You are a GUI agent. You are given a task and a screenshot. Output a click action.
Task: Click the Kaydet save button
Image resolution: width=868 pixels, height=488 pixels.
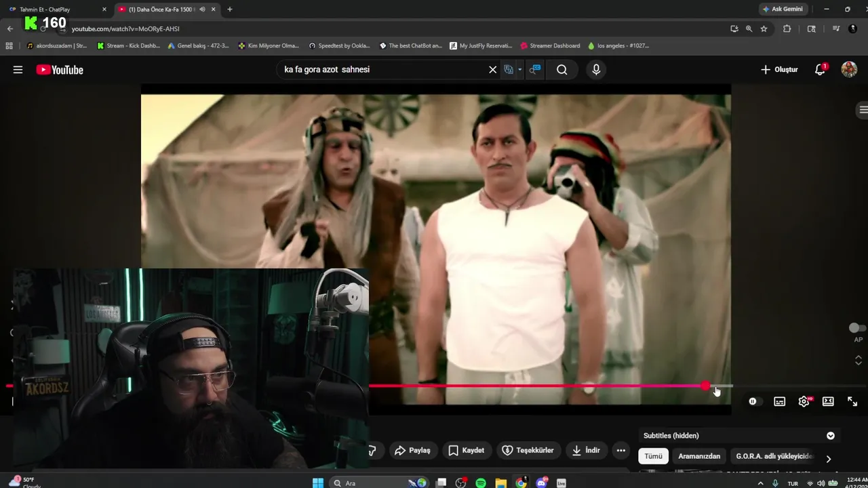pos(467,450)
